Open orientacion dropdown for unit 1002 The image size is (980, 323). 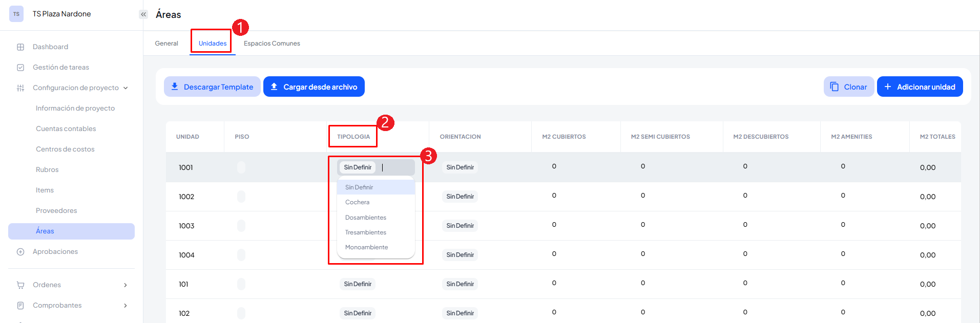tap(460, 197)
